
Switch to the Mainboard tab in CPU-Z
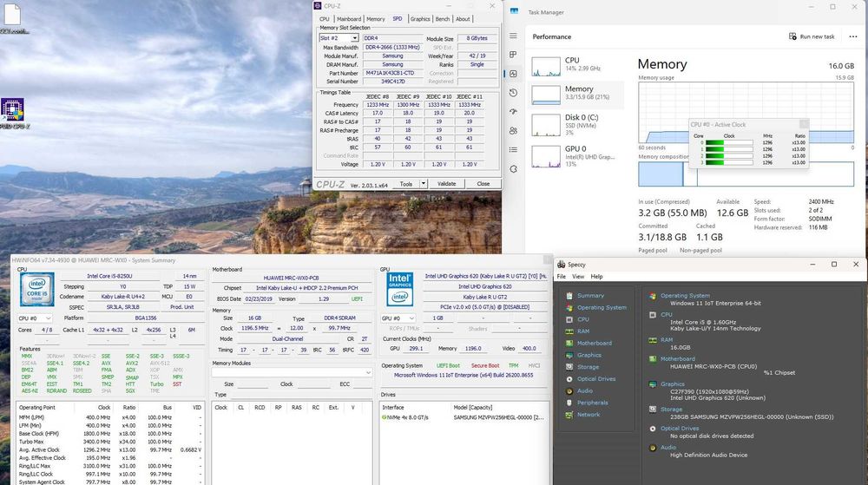click(349, 19)
